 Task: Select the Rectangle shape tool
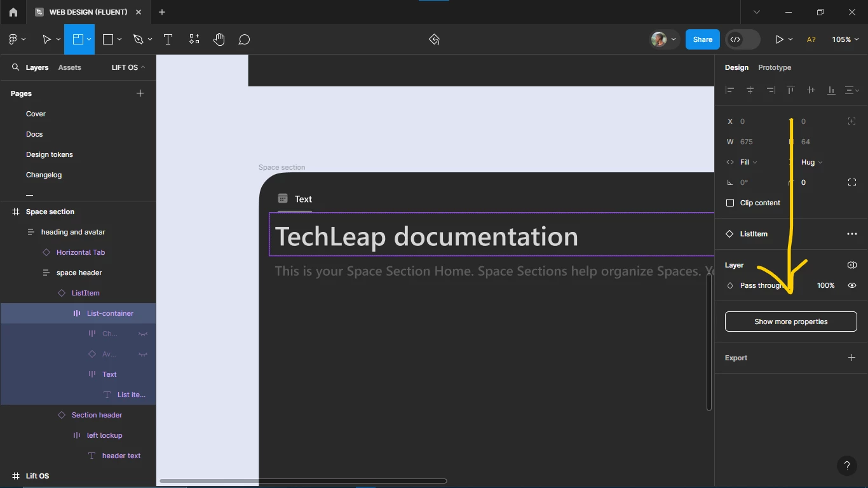pyautogui.click(x=108, y=39)
